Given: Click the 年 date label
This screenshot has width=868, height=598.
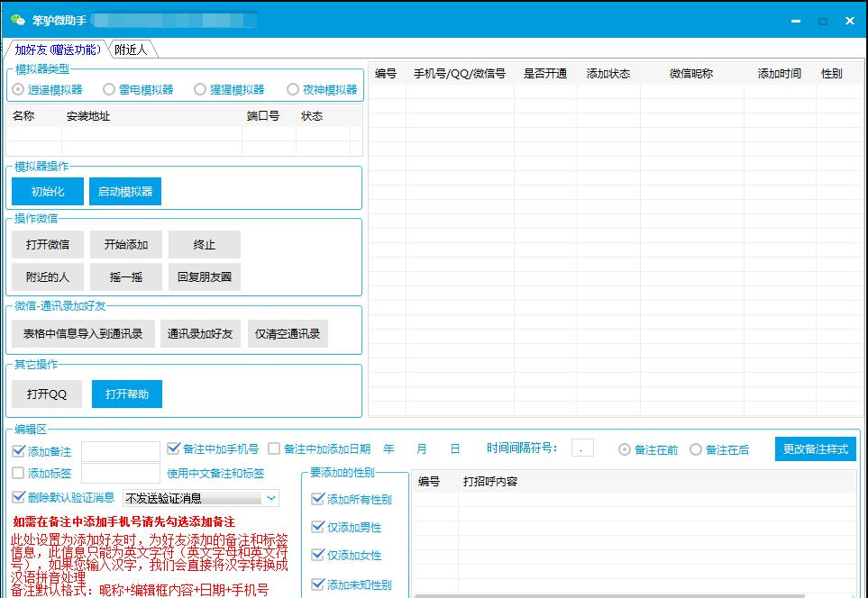Looking at the screenshot, I should coord(388,448).
